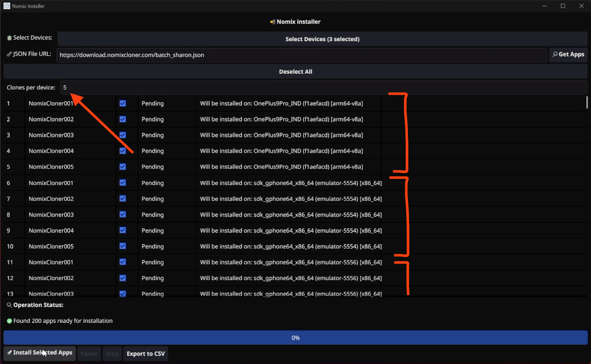Viewport: 591px width, 364px height.
Task: Click Pending status in row 10
Action: [x=153, y=246]
